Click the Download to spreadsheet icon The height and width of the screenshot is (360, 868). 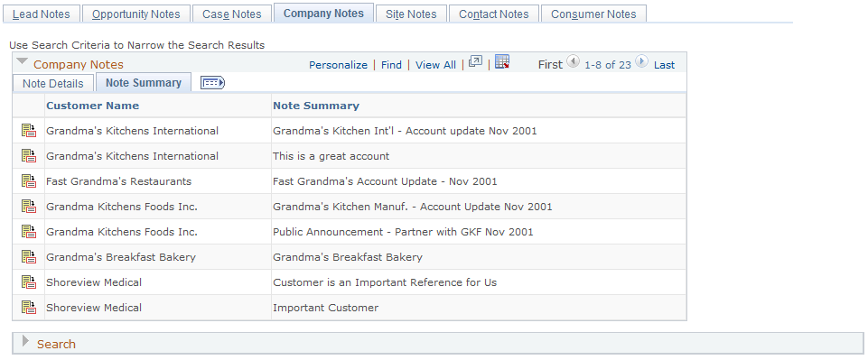tap(502, 62)
